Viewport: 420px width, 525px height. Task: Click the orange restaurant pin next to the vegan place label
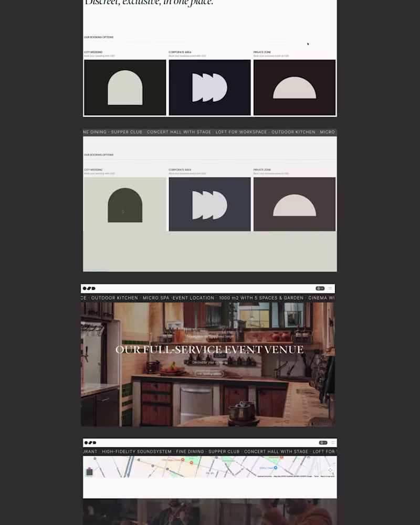coord(183,460)
